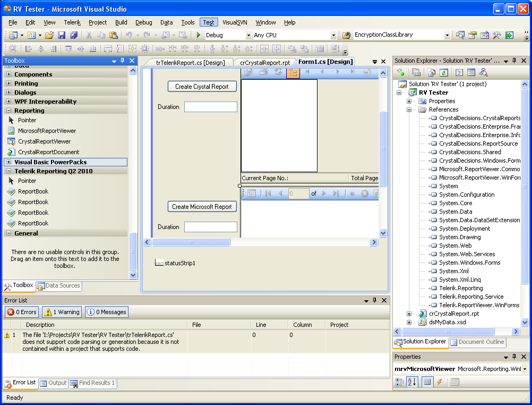
Task: Select Telerik.Reporting reference in Solution Explorer
Action: (x=461, y=288)
